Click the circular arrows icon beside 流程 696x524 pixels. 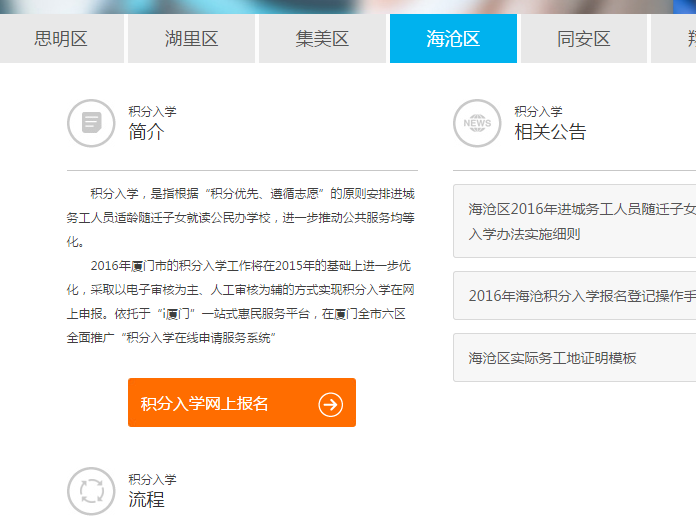(x=91, y=491)
